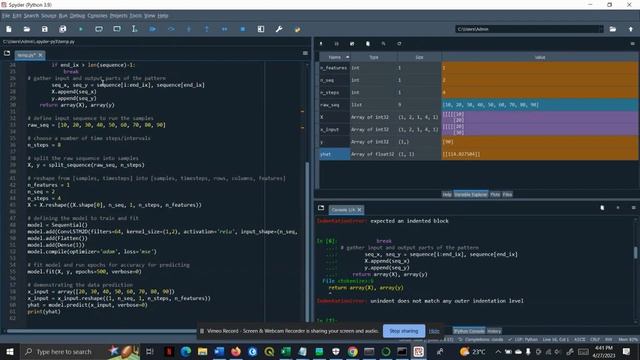Open the Windows Start menu

pos(9,351)
